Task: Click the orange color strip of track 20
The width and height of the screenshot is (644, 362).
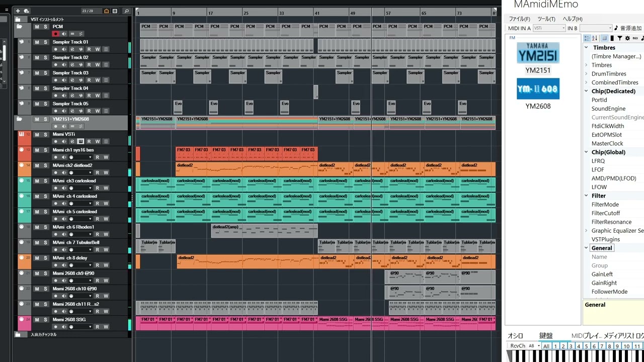Action: click(25, 261)
